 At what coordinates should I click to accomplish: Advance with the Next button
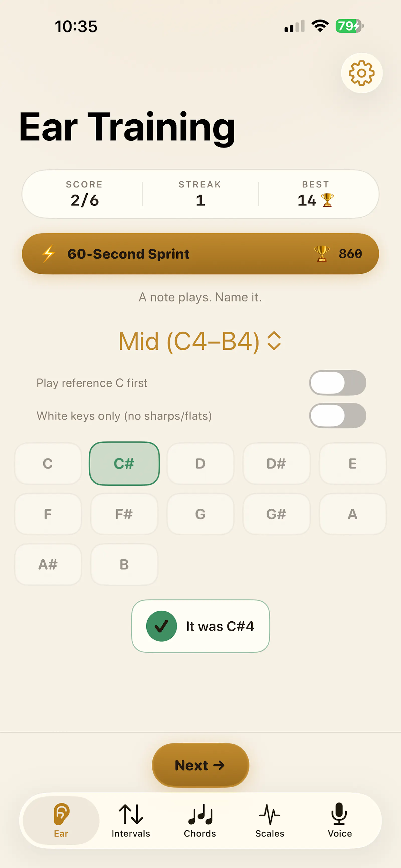tap(200, 765)
